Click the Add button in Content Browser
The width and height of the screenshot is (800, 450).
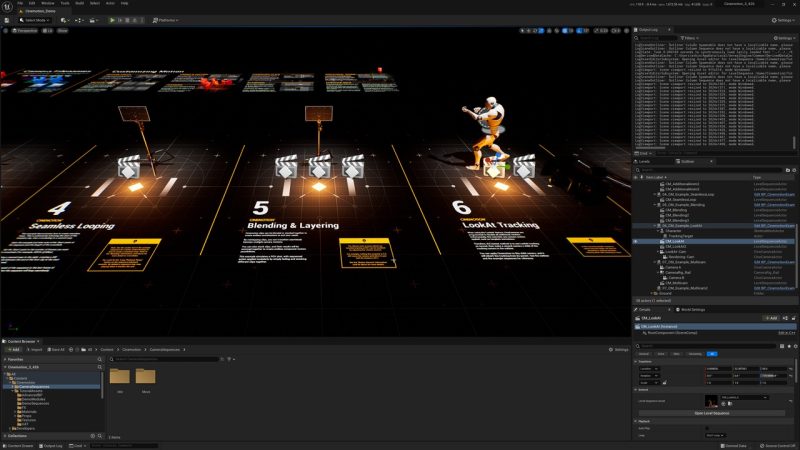tap(13, 349)
